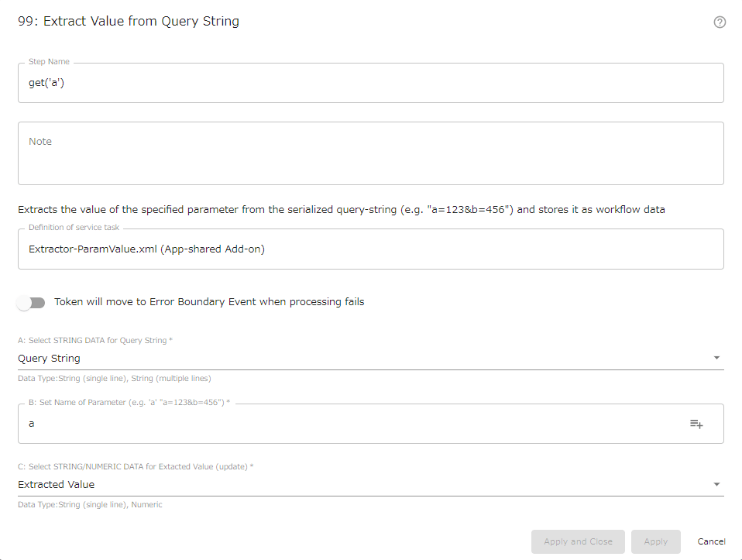Open the Extracted Value data selector
This screenshot has width=742, height=560.
tap(370, 485)
